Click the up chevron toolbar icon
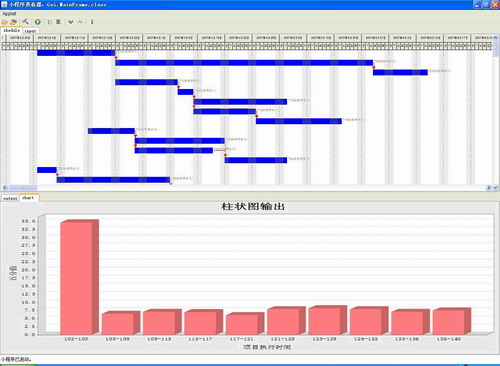The image size is (500, 366). (x=80, y=22)
